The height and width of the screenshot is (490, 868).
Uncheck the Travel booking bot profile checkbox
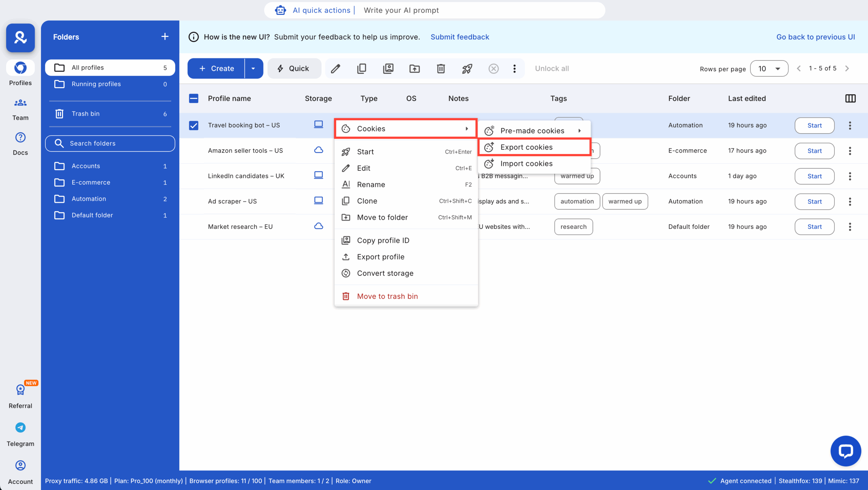coord(194,125)
